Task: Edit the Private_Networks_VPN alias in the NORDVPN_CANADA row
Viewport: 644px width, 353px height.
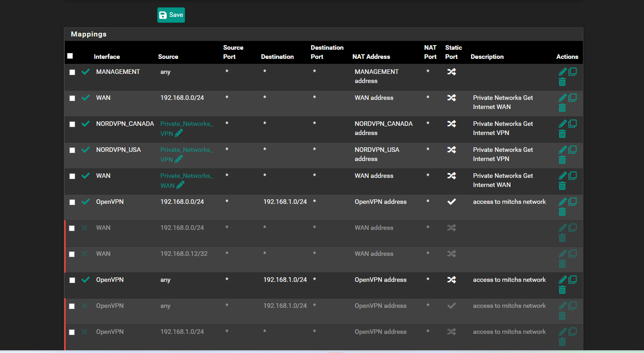Action: click(x=179, y=133)
